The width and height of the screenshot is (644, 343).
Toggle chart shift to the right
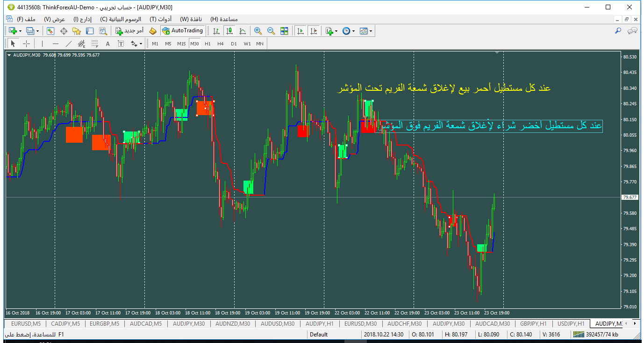pos(314,31)
